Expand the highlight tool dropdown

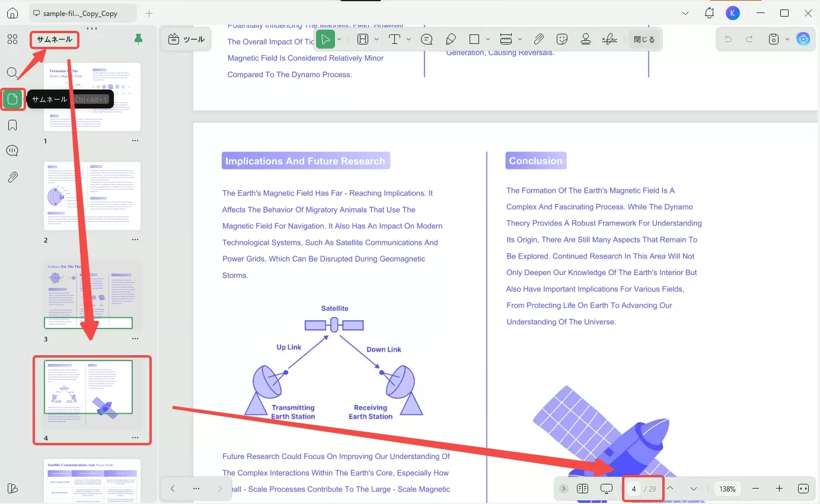tap(377, 39)
